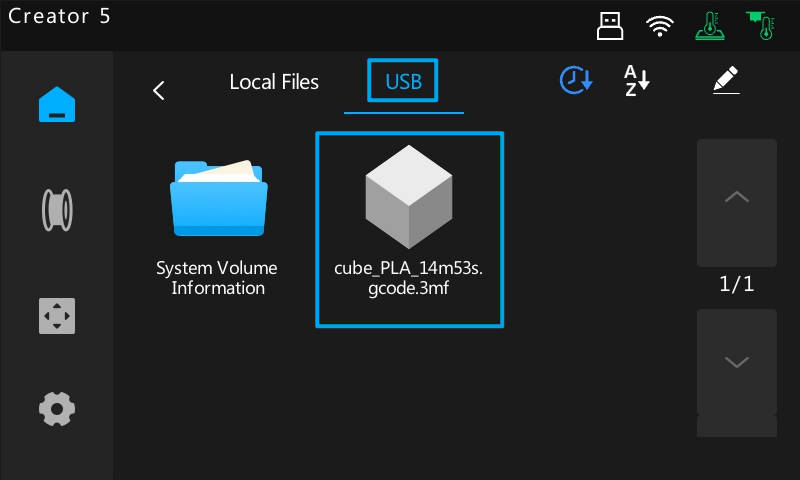
Task: Open the System Volume Information folder
Action: click(218, 198)
